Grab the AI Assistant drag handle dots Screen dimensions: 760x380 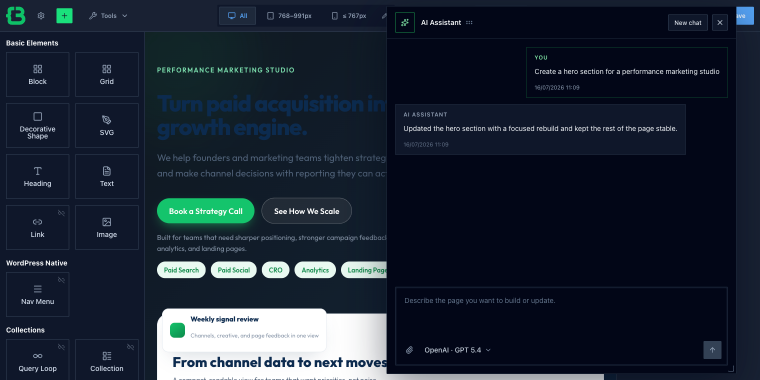[x=469, y=22]
